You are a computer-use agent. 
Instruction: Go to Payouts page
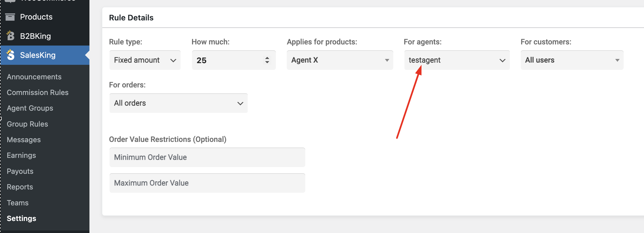coord(20,171)
